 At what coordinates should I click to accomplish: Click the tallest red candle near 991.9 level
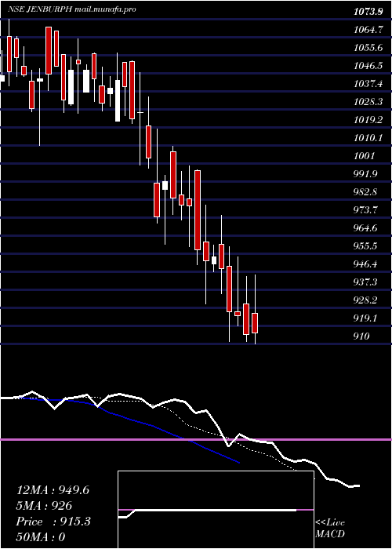[198, 210]
